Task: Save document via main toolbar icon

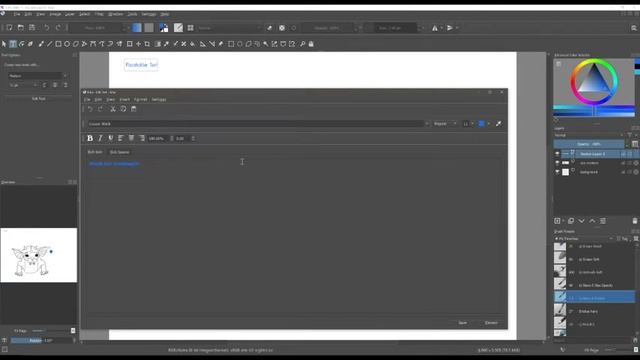Action: [x=32, y=28]
